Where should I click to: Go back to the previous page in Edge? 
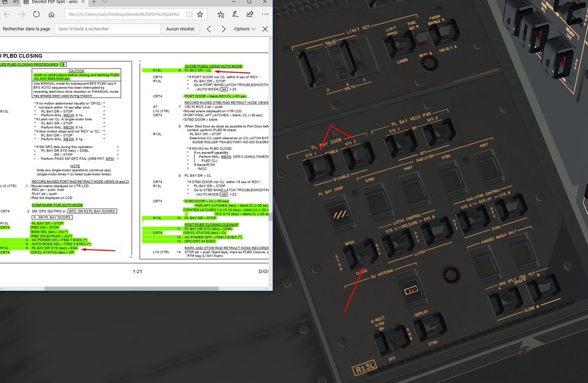[7, 14]
